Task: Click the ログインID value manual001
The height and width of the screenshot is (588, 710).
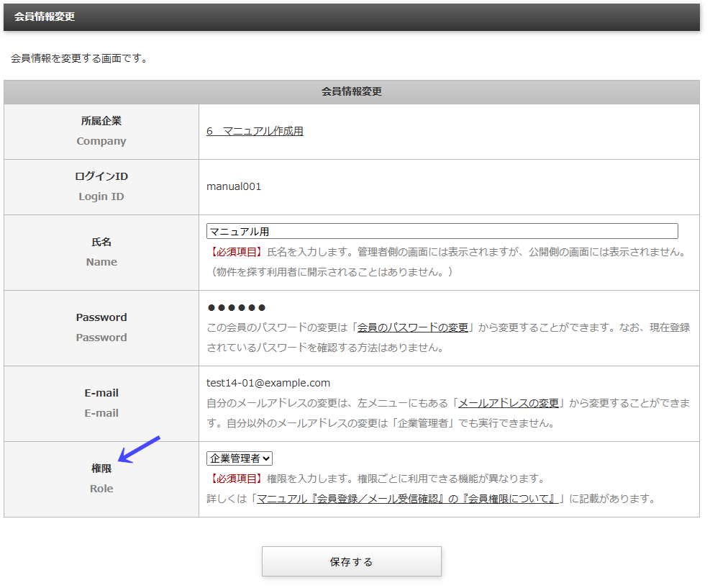Action: [234, 186]
